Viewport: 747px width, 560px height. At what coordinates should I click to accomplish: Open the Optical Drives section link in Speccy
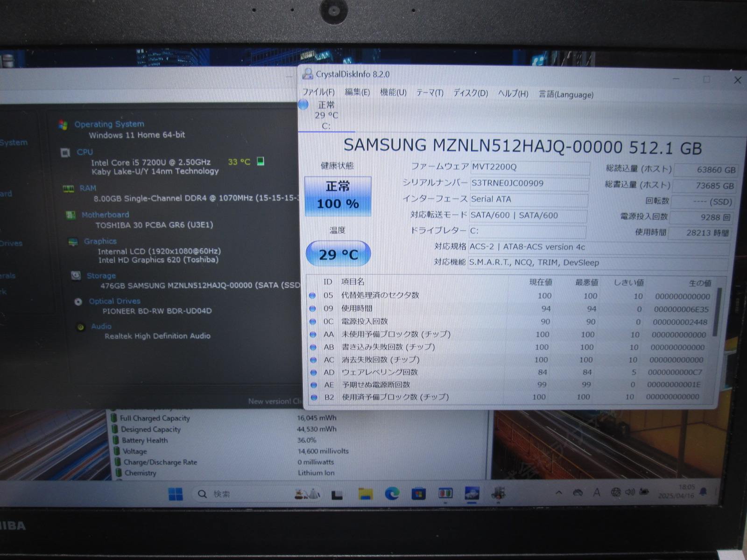coord(115,301)
